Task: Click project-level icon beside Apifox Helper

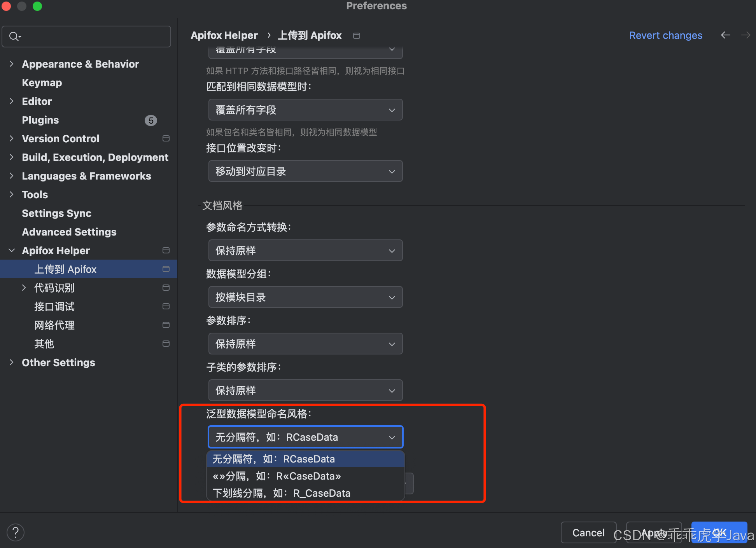Action: point(166,250)
